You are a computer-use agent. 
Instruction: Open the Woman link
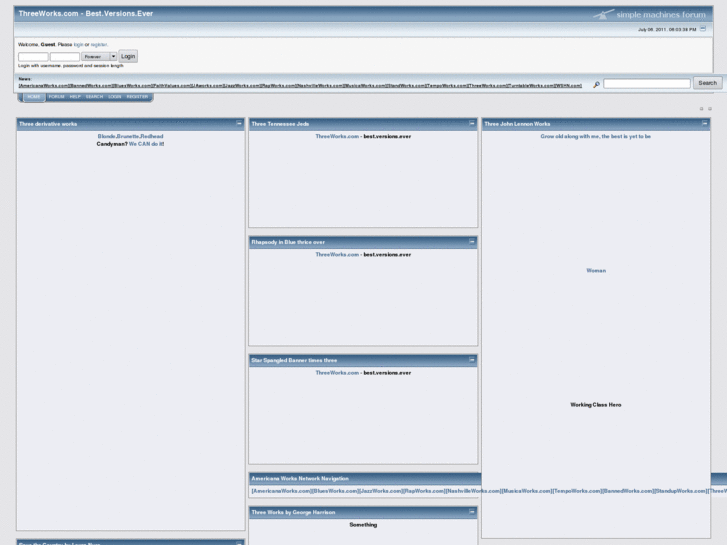pos(596,270)
